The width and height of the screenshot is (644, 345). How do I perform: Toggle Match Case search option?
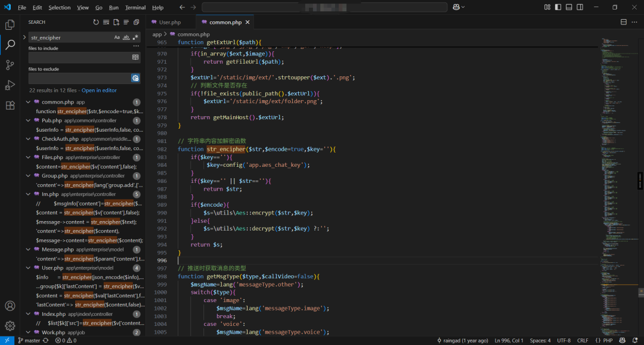click(x=117, y=38)
